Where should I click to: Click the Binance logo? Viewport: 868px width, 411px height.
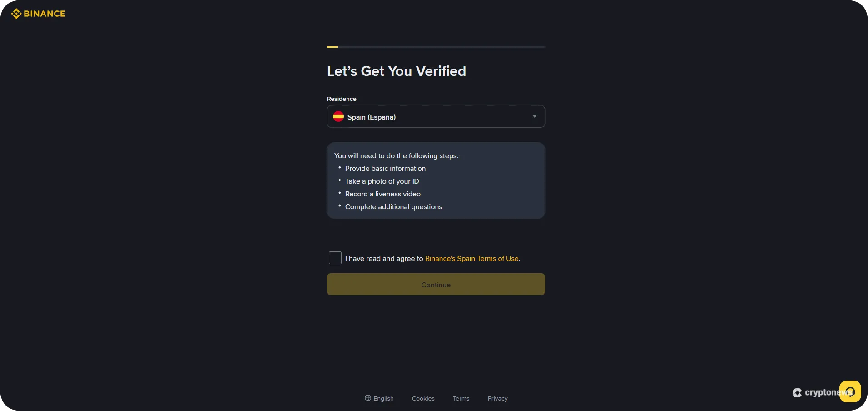(38, 13)
